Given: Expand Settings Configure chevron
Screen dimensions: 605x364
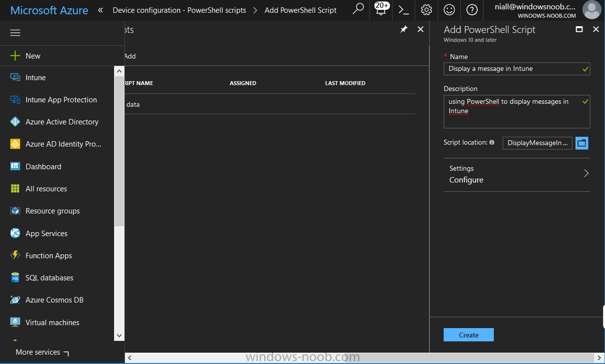Looking at the screenshot, I should click(586, 173).
